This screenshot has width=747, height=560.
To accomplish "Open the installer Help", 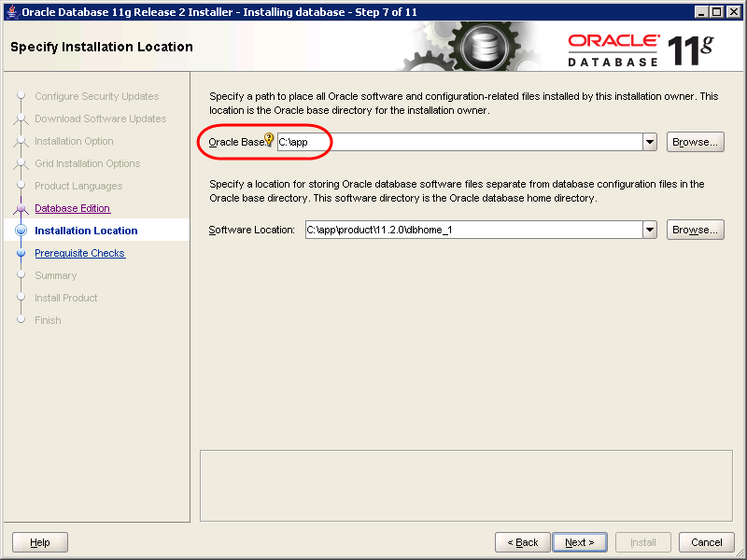I will click(40, 542).
